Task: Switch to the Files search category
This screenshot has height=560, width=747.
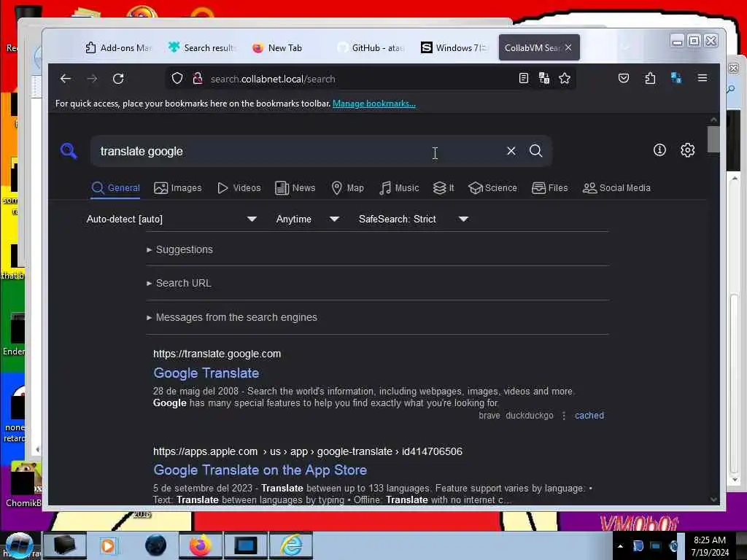Action: [550, 187]
